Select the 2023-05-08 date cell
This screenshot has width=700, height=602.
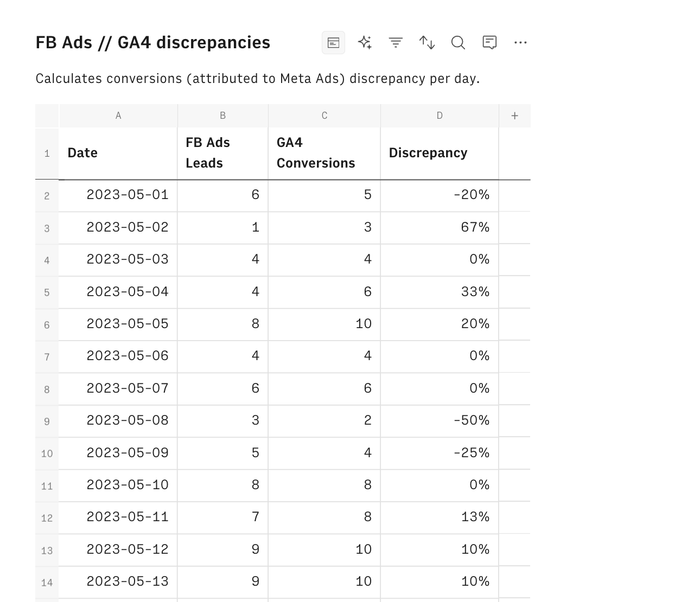[118, 421]
